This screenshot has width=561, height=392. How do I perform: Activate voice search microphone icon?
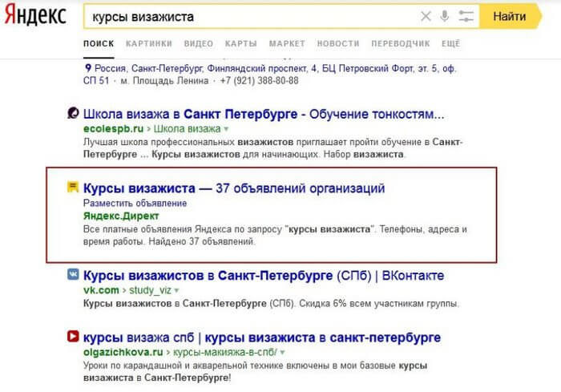tap(445, 16)
